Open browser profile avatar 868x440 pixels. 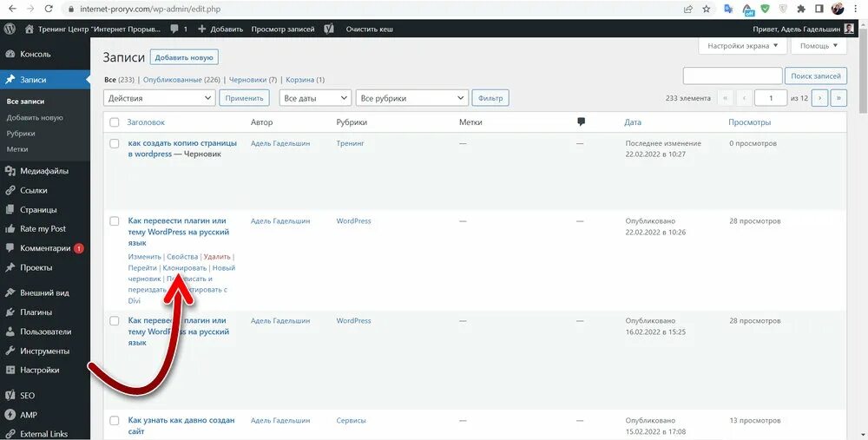[838, 9]
